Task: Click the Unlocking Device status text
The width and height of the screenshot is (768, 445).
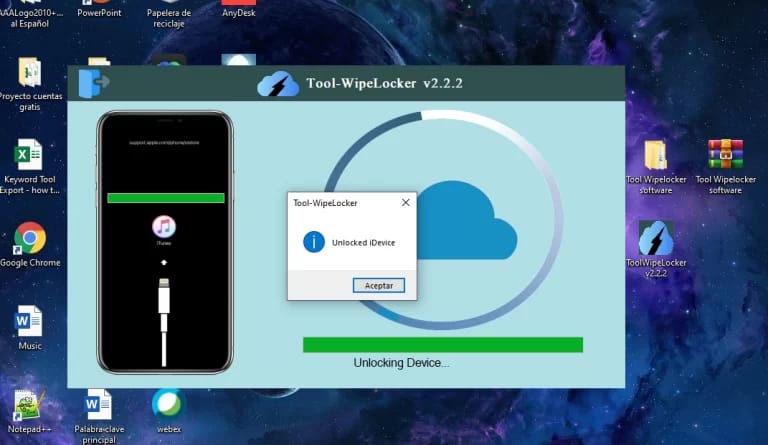Action: (401, 363)
